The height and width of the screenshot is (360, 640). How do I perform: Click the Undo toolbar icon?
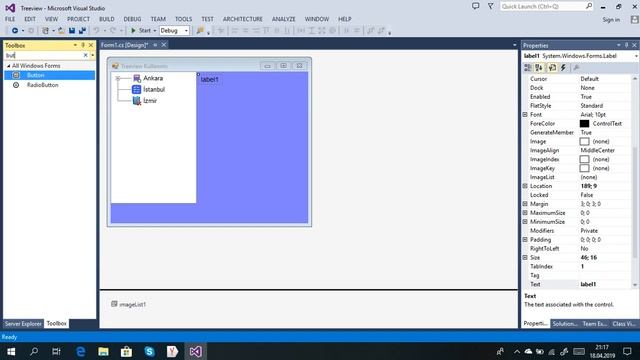click(x=96, y=31)
